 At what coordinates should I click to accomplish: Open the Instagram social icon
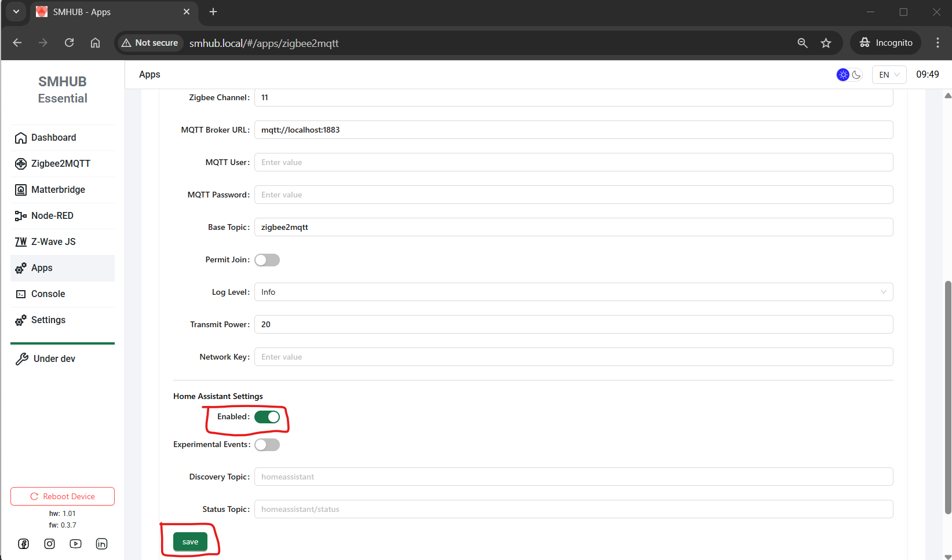click(50, 544)
